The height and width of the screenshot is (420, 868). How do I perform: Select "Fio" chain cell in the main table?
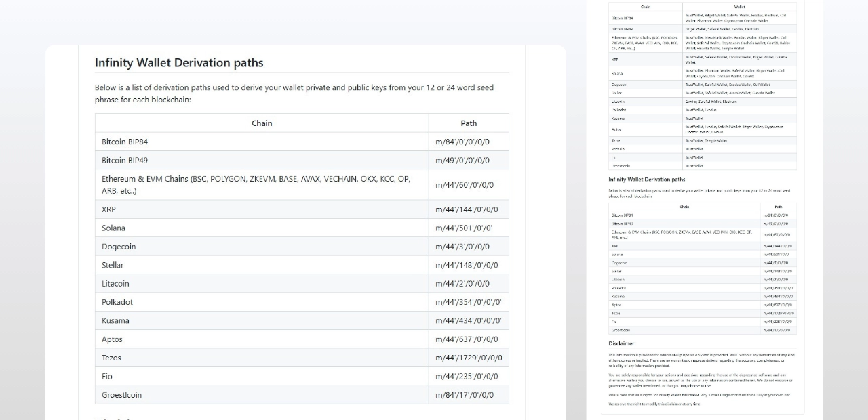click(262, 376)
